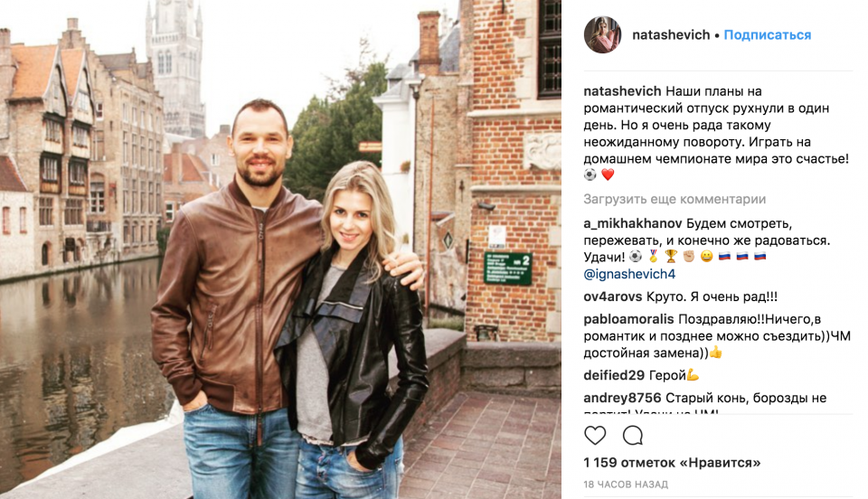This screenshot has height=499, width=868.
Task: Open ov4arovs commenter profile
Action: (613, 297)
